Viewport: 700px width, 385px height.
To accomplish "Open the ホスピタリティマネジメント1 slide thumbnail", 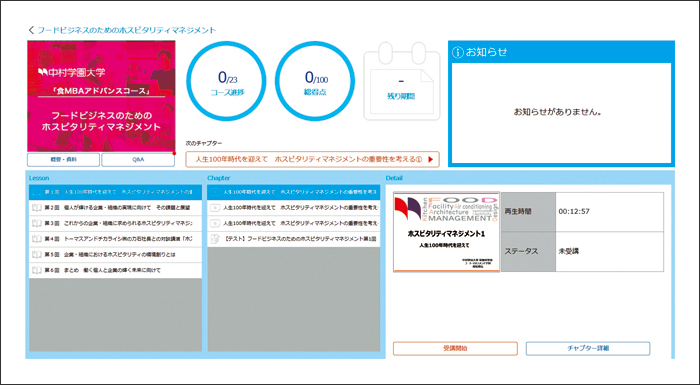I will point(446,232).
